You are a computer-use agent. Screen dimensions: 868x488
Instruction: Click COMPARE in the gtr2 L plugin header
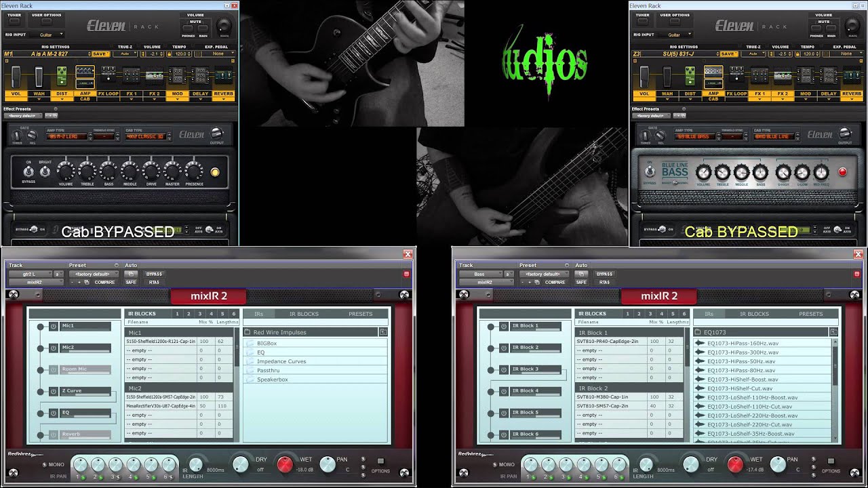tap(104, 282)
